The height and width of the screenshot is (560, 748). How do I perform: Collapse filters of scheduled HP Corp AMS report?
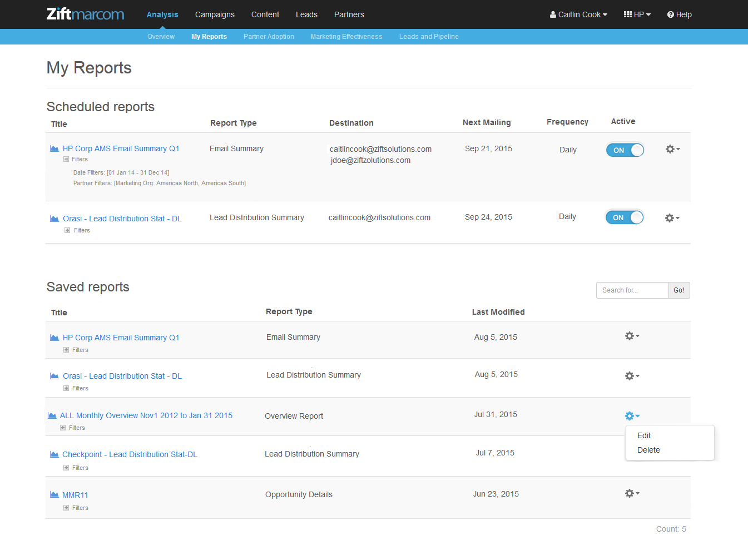click(x=66, y=159)
